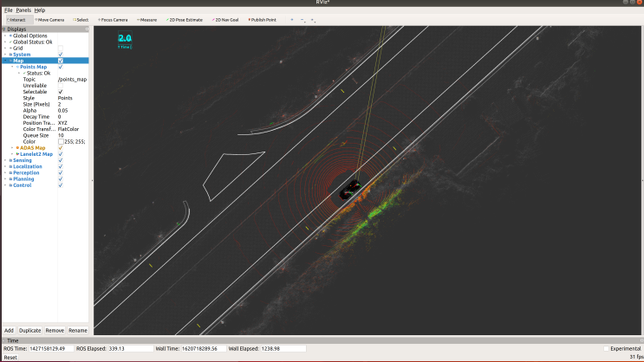The image size is (644, 362).
Task: Click the Remove display button
Action: pyautogui.click(x=55, y=331)
